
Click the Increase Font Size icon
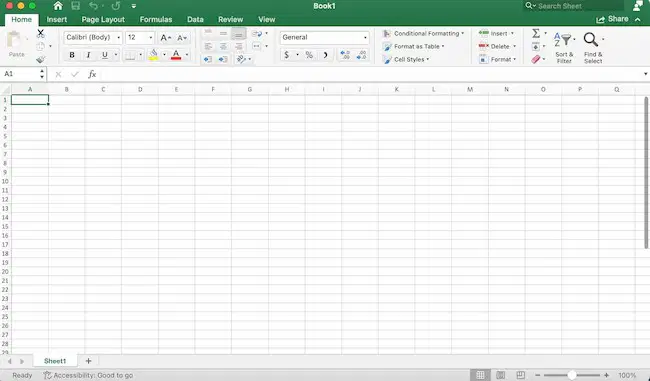(165, 38)
